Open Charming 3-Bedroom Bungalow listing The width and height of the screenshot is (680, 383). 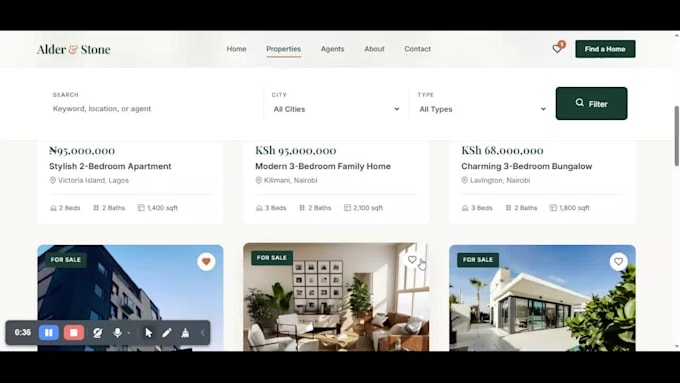click(x=526, y=166)
